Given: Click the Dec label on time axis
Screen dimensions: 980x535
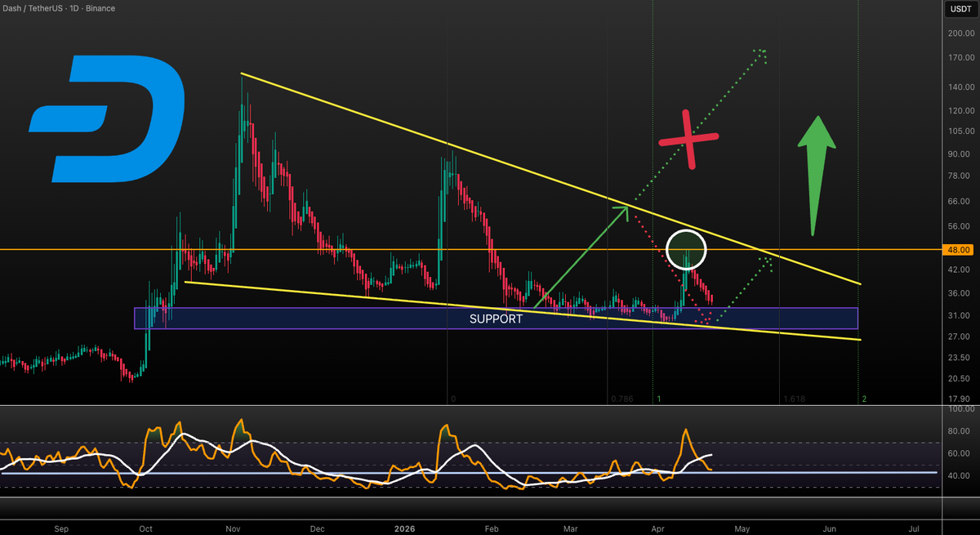Looking at the screenshot, I should [318, 528].
